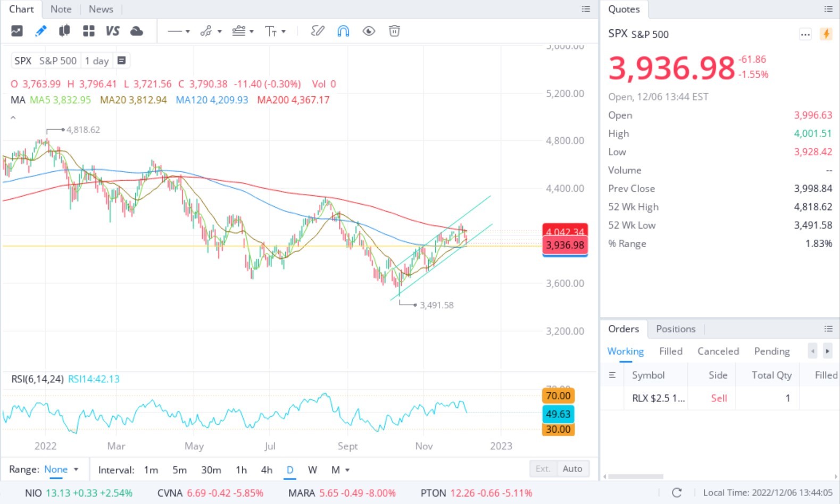840x504 pixels.
Task: Select the RLX $2.5 order row
Action: [720, 398]
